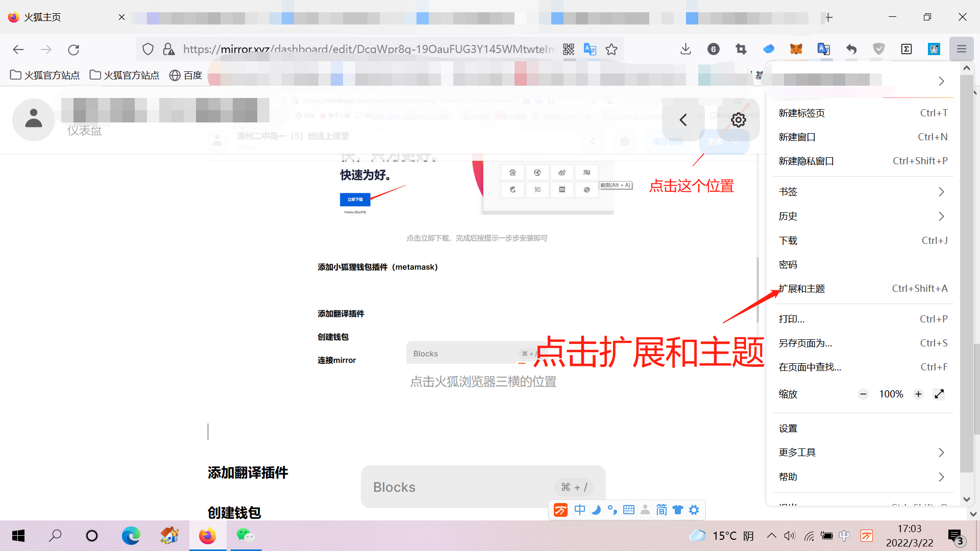Choose 另存页面为... menu item
The width and height of the screenshot is (980, 551).
863,343
